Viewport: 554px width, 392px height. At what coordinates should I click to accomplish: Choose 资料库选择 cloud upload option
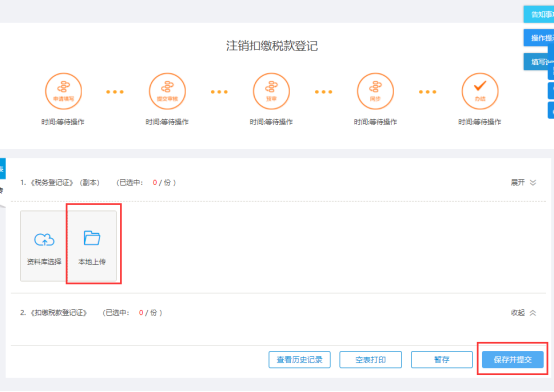44,246
